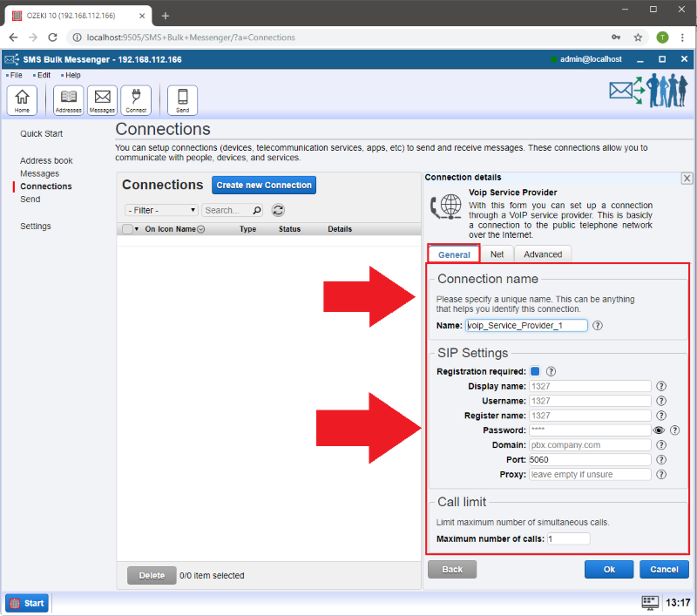Show password with the eye icon
The height and width of the screenshot is (616, 697).
(x=659, y=430)
